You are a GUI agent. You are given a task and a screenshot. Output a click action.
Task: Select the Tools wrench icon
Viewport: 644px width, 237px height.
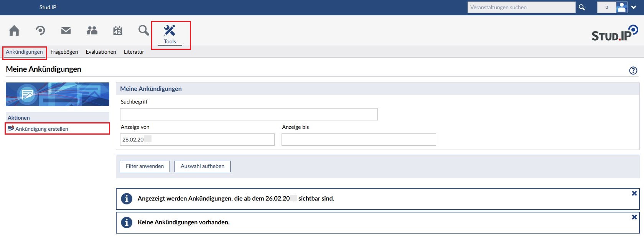point(170,31)
